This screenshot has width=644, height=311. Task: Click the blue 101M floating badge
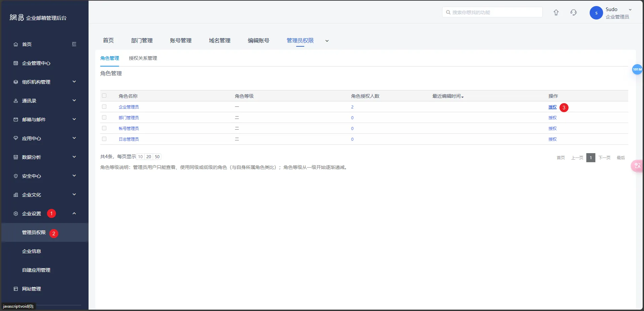[x=637, y=70]
